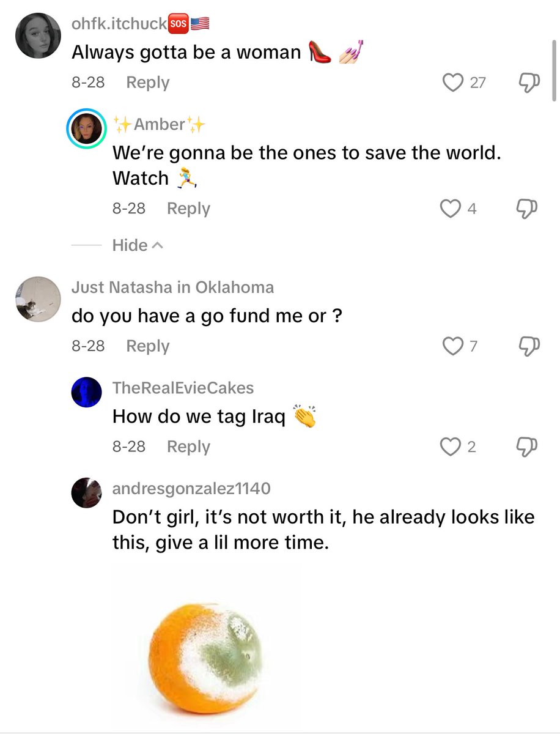Image resolution: width=560 pixels, height=734 pixels.
Task: View Just Natasha in Oklahoma's avatar
Action: (38, 299)
